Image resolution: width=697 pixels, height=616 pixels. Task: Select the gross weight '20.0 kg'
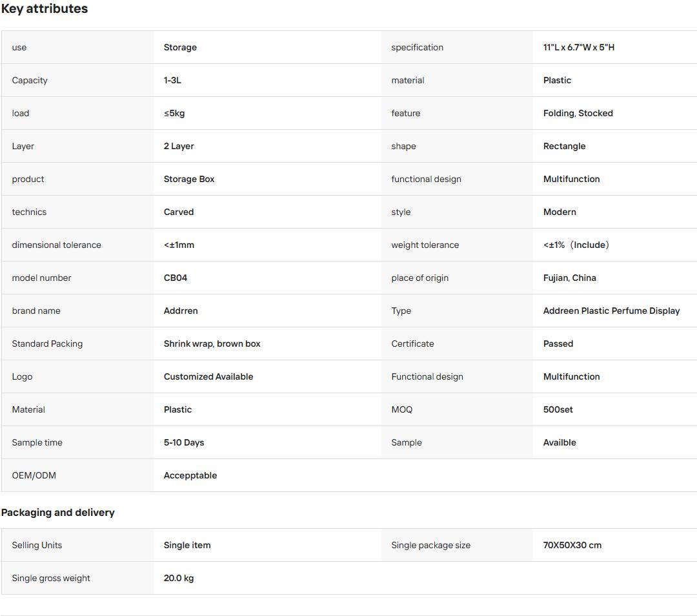179,578
